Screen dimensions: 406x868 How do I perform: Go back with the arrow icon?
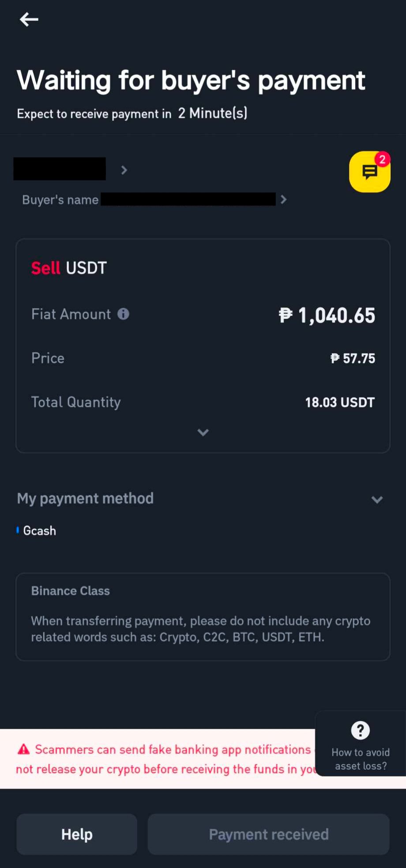click(29, 19)
